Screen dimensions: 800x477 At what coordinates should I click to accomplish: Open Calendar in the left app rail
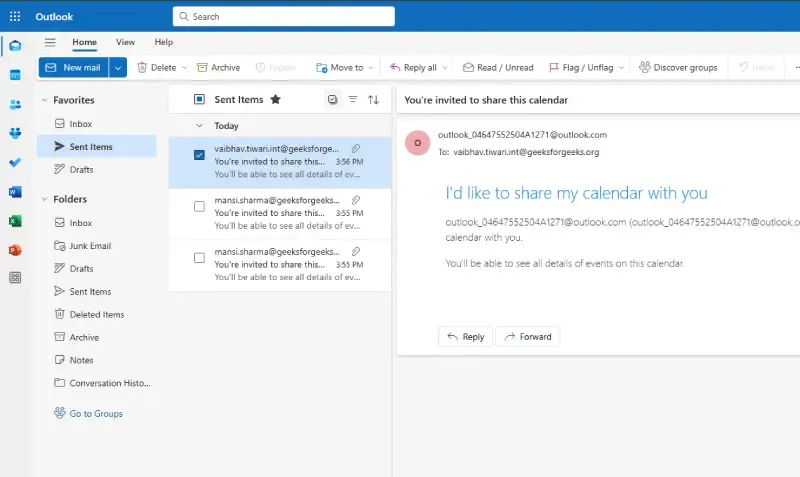tap(15, 75)
